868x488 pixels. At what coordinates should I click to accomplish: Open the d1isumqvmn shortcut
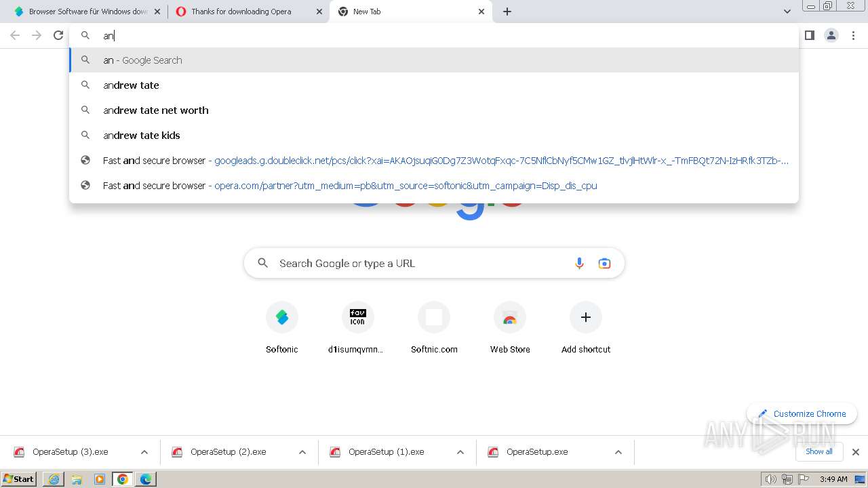coord(357,328)
